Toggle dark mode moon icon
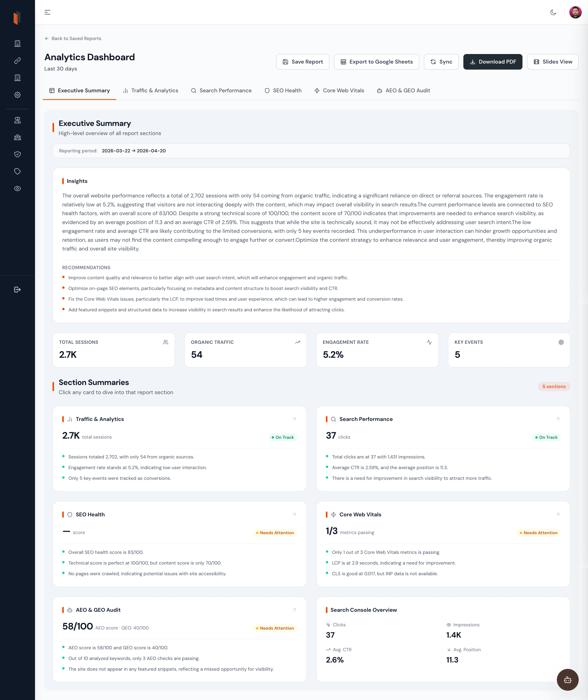 click(x=553, y=12)
